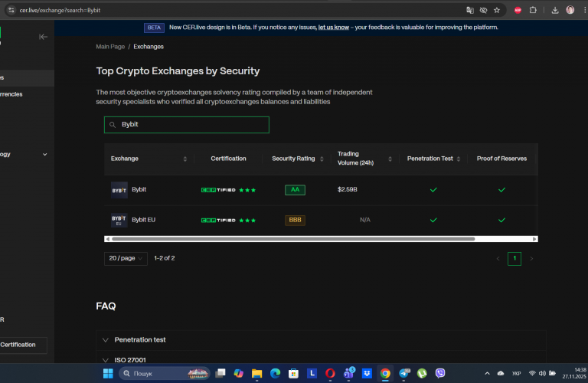Bookmark this page with the star icon
This screenshot has height=383, width=588.
(497, 10)
